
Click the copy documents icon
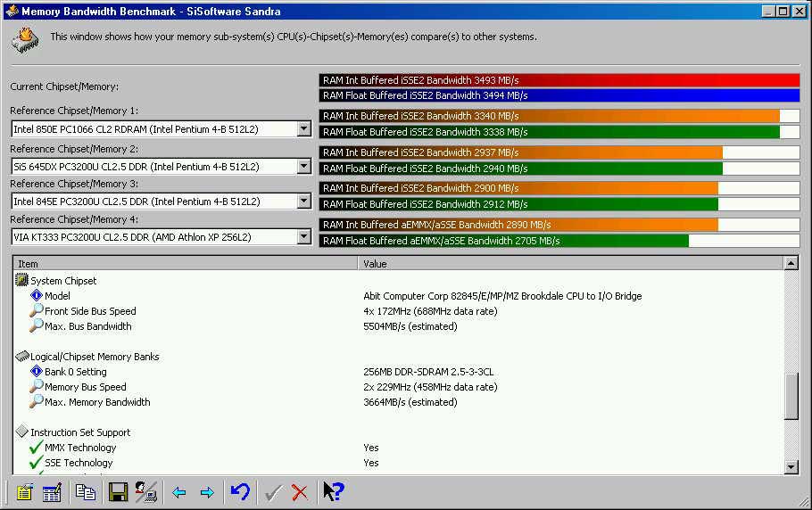(x=85, y=492)
